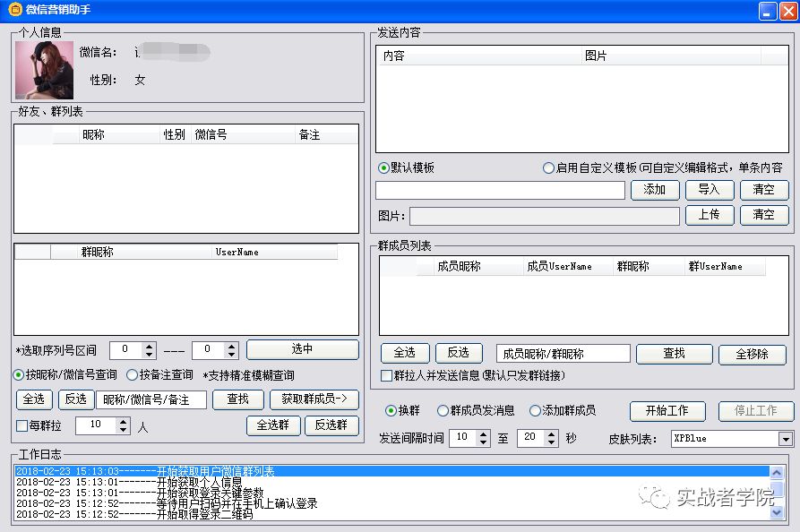Click the 群昵称 header in the member list

tap(649, 266)
